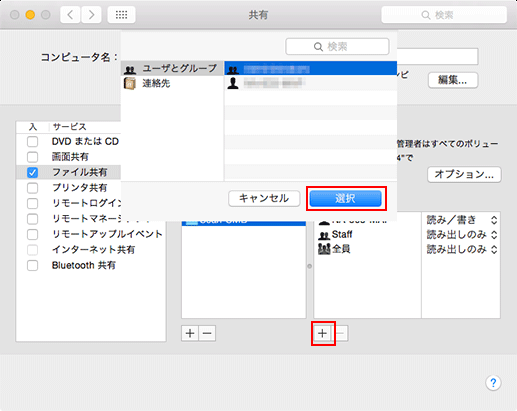Image resolution: width=517 pixels, height=411 pixels.
Task: Click splitter handle between folder and user lists
Action: (310, 266)
